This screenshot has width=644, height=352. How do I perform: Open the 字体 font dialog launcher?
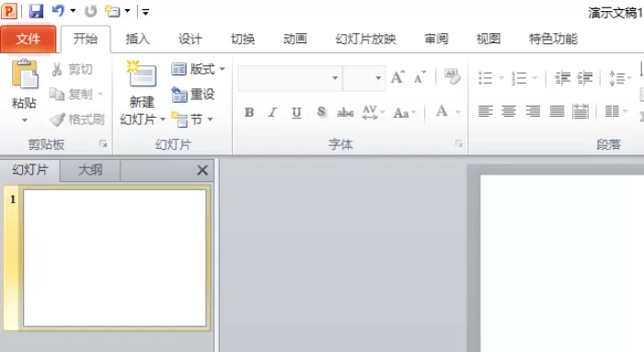click(x=459, y=143)
